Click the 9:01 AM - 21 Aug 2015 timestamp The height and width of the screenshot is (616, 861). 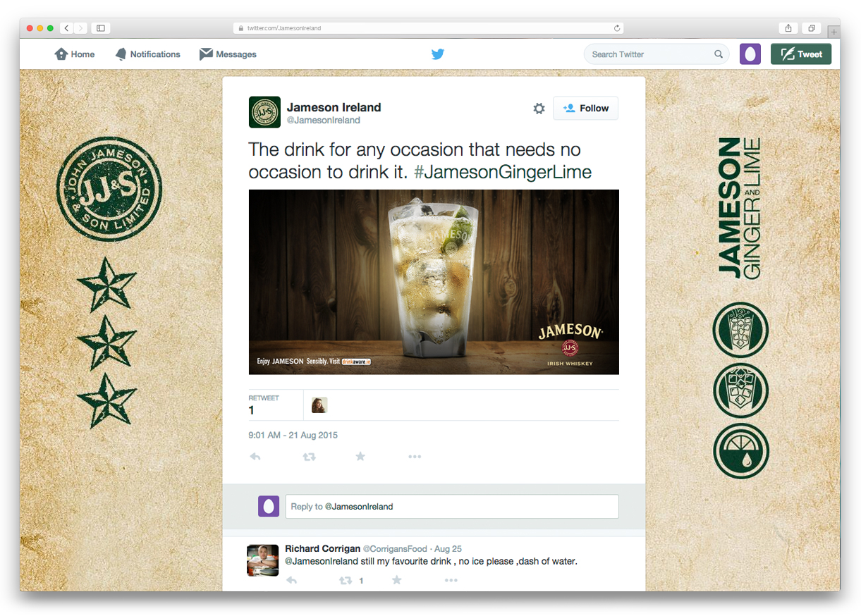293,436
